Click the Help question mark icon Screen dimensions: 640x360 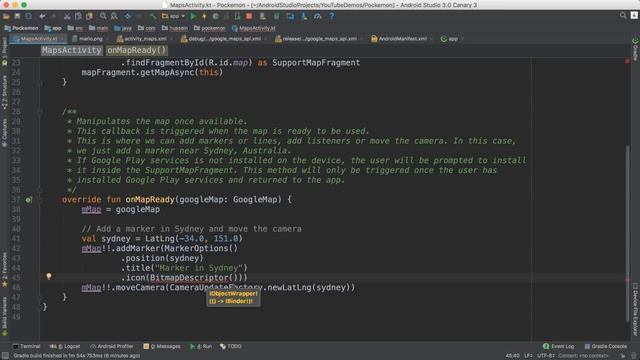point(331,16)
